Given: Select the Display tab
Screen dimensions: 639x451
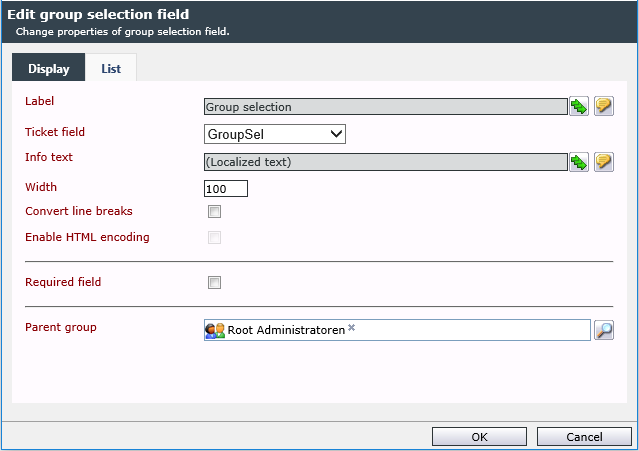Looking at the screenshot, I should pyautogui.click(x=48, y=67).
